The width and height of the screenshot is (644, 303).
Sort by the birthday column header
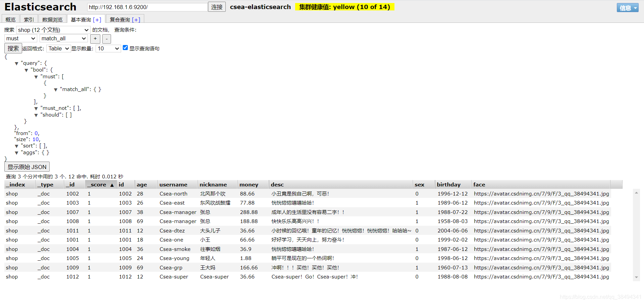[453, 184]
